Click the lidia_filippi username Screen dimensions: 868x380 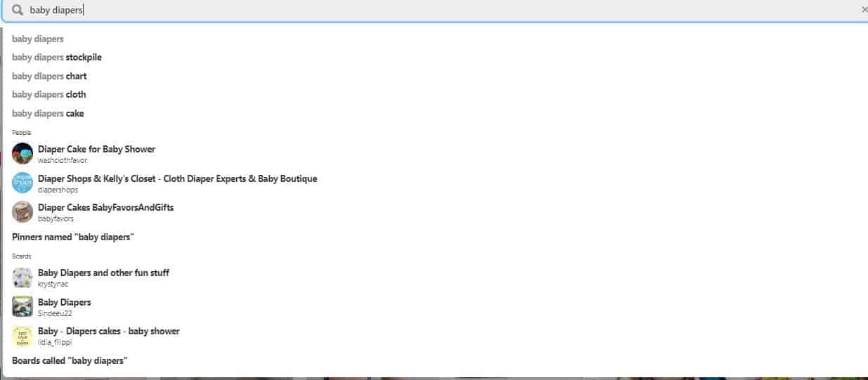55,342
